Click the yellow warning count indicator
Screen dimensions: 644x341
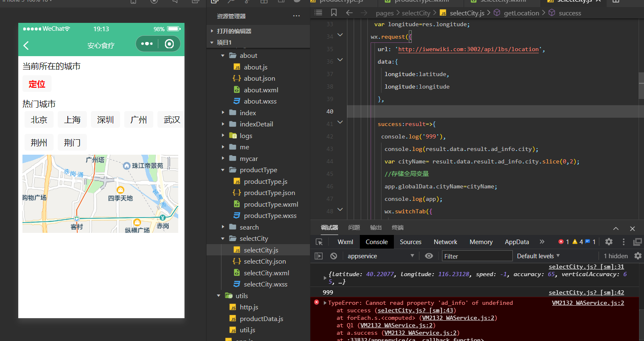click(x=578, y=242)
